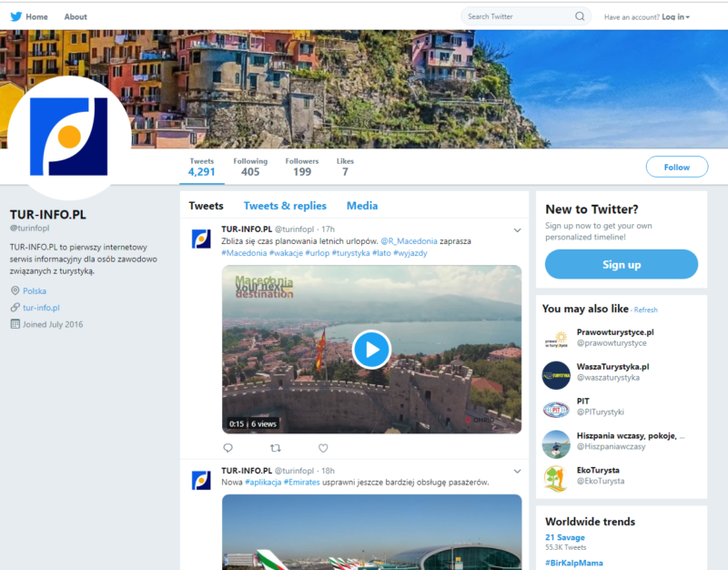This screenshot has width=728, height=570.
Task: Retweet the Macedonia tweet
Action: (276, 448)
